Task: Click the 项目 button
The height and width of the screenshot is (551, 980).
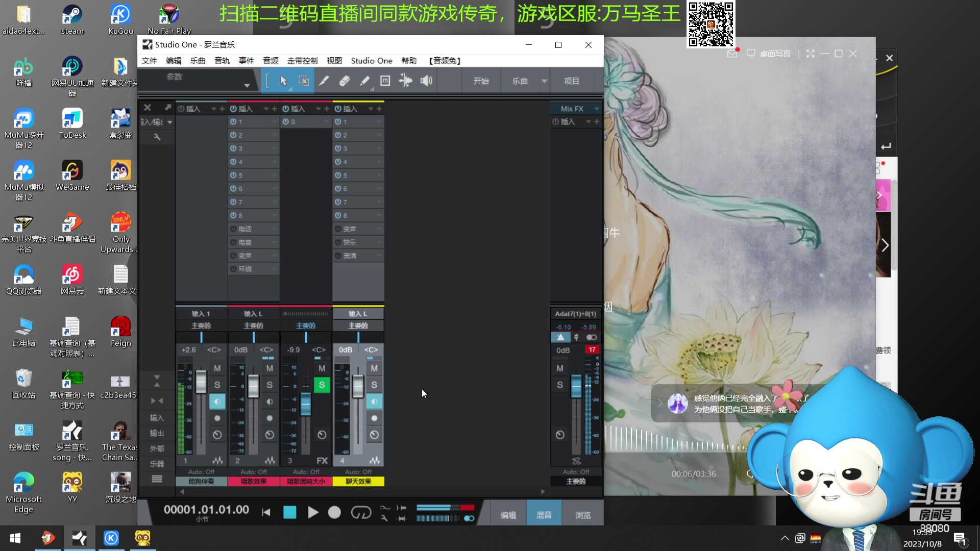Action: 572,80
